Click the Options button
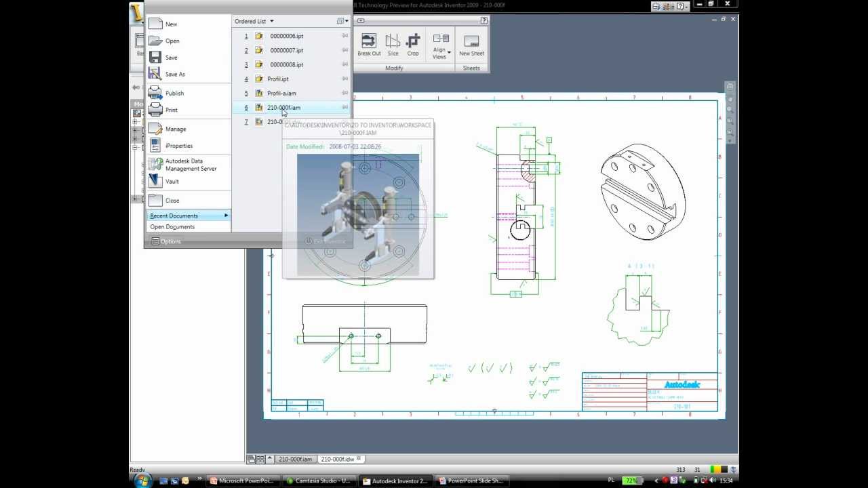The image size is (868, 488). pyautogui.click(x=166, y=241)
